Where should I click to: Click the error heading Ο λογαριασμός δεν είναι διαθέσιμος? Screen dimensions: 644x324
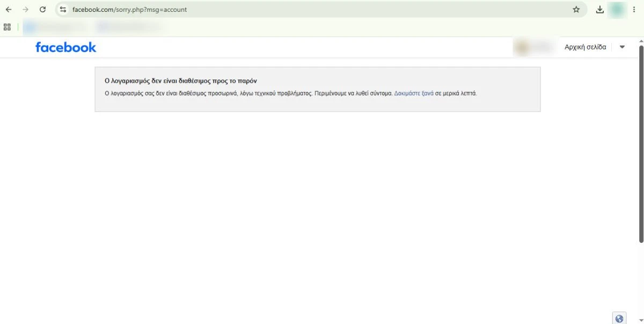tap(181, 81)
